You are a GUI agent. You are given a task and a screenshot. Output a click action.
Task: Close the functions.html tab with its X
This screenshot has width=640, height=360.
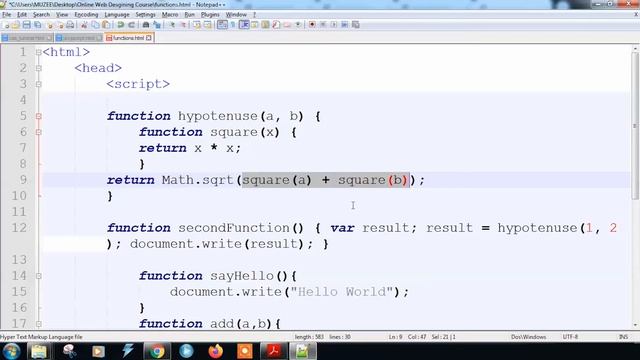[149, 38]
